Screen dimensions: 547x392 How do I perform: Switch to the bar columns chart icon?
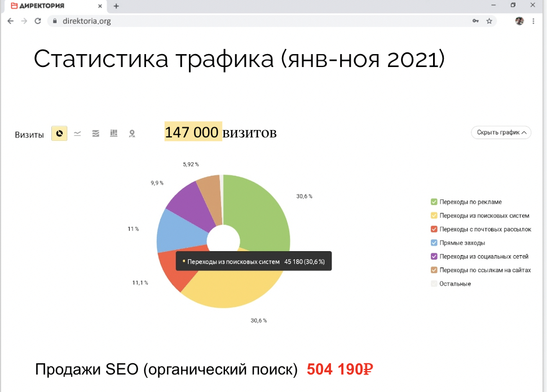pyautogui.click(x=114, y=133)
